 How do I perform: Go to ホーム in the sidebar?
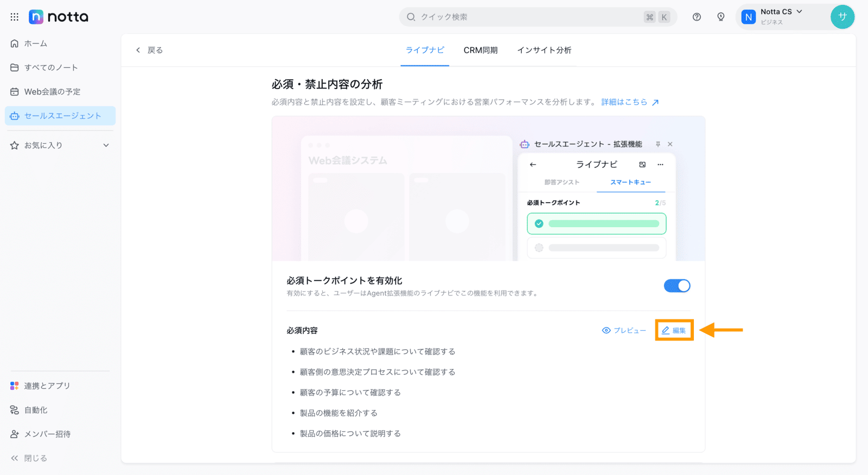pos(60,43)
